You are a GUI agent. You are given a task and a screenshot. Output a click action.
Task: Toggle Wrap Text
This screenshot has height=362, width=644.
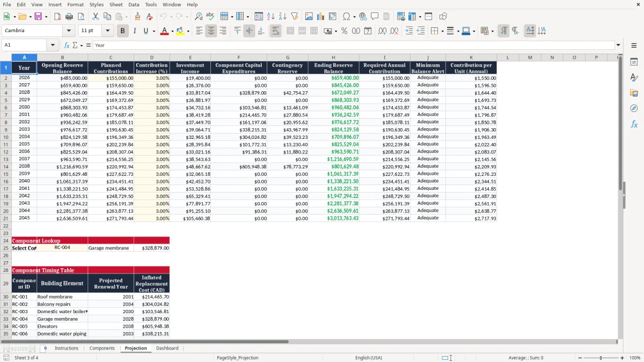275,31
